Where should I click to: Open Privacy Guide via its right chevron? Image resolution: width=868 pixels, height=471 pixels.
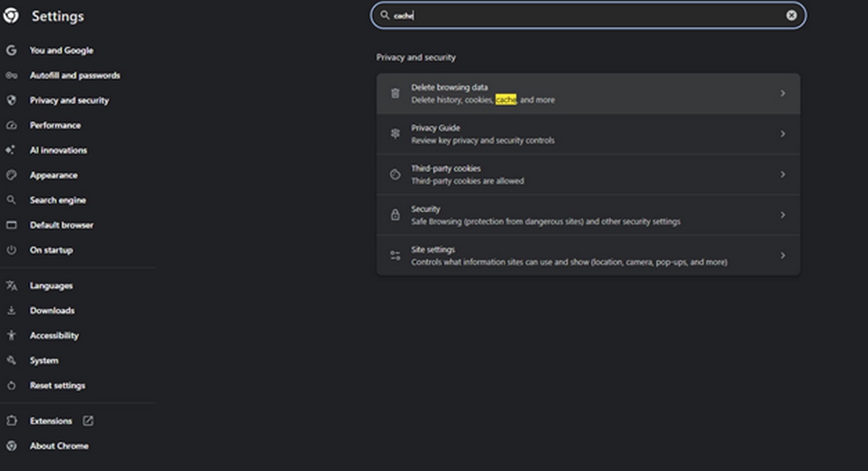[x=783, y=134]
